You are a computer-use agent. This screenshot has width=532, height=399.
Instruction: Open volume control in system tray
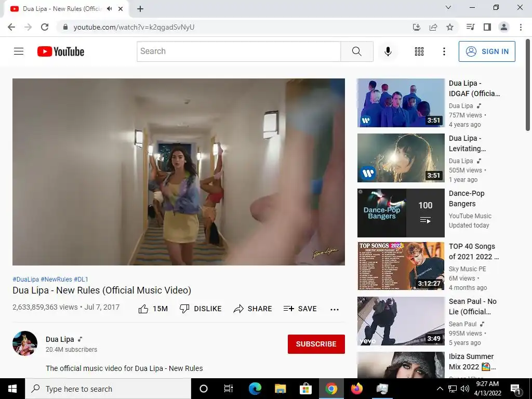click(x=465, y=389)
